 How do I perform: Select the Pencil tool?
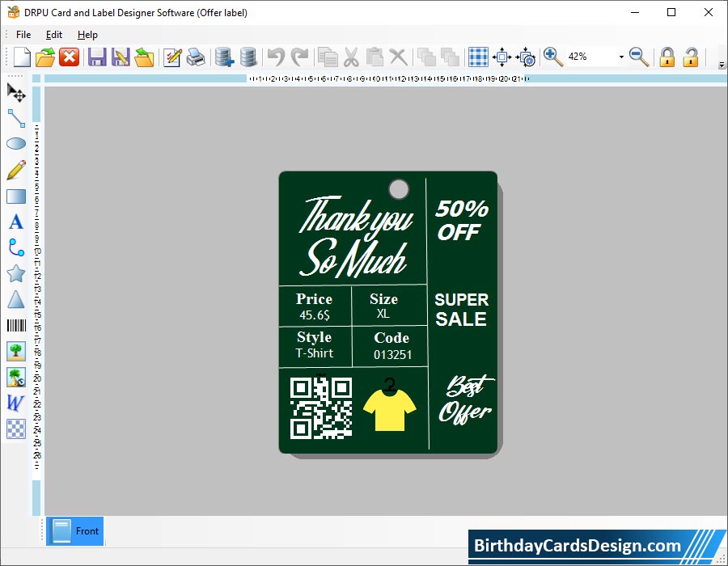(16, 170)
